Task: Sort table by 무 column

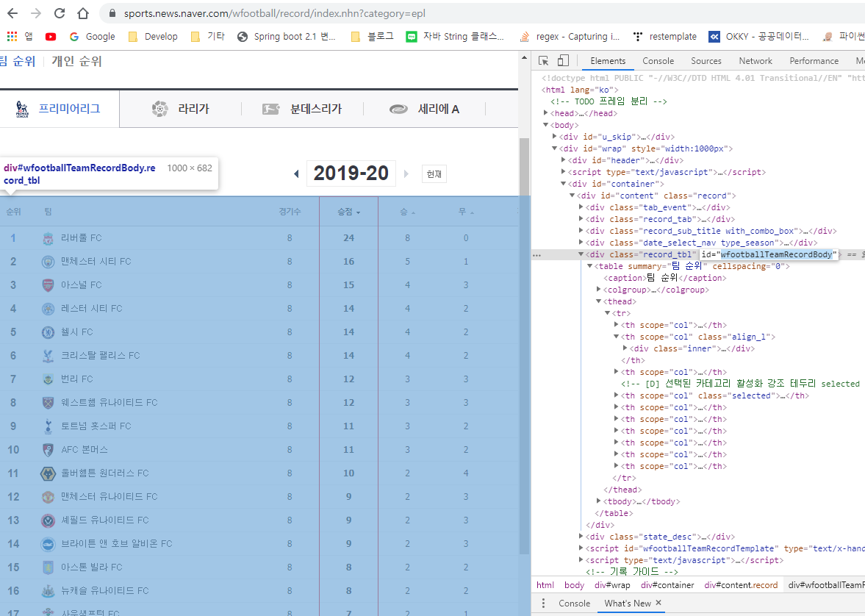Action: (466, 212)
